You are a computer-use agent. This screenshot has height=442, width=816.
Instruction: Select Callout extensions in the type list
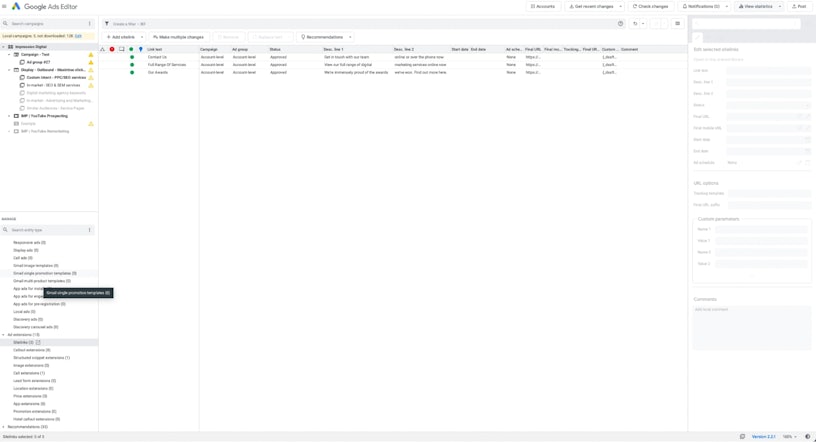31,350
